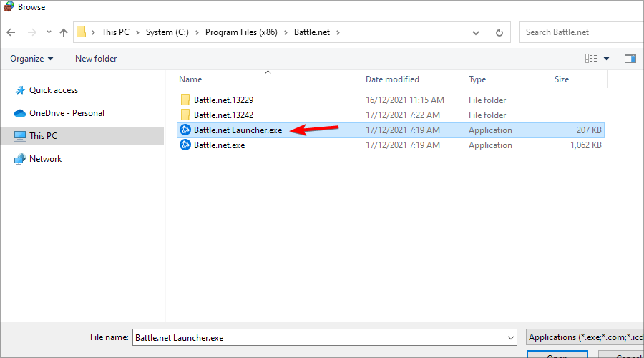Click the OneDrive cloud icon
This screenshot has height=358, width=644.
tap(20, 113)
